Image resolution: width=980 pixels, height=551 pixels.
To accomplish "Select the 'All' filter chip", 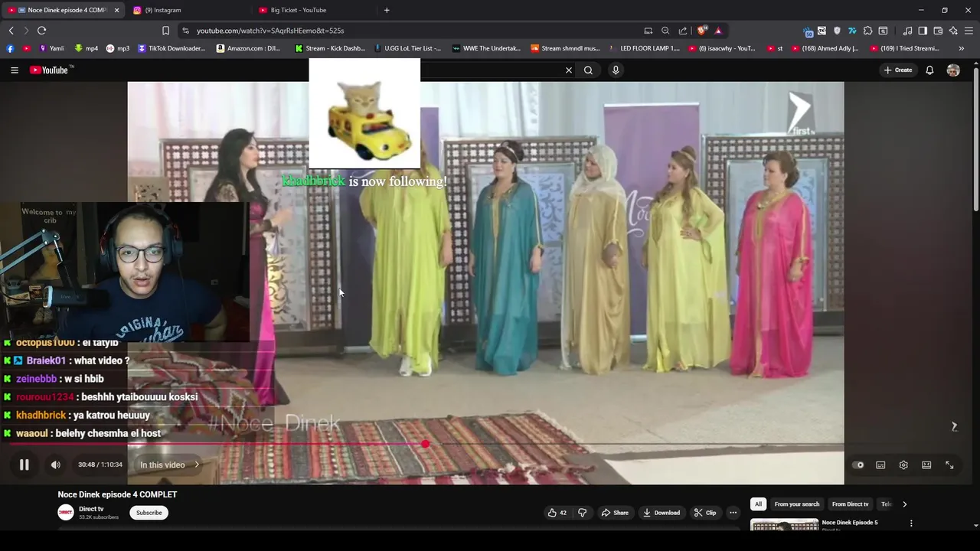I will 758,504.
